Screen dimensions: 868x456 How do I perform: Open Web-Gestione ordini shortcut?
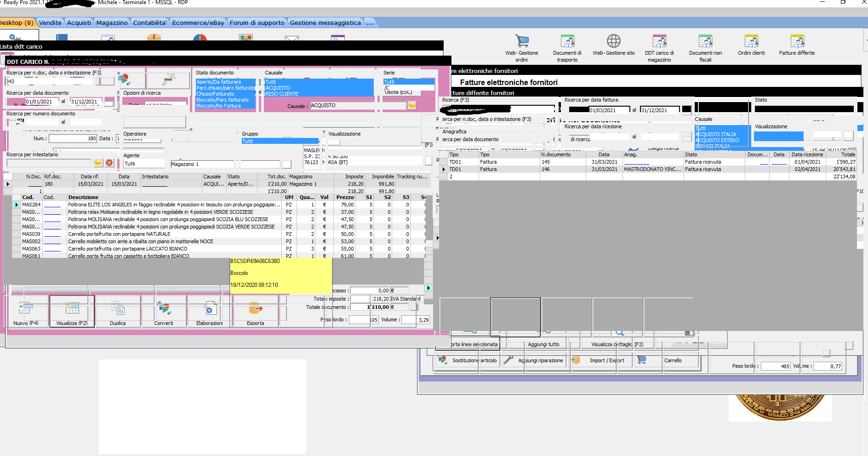[521, 47]
